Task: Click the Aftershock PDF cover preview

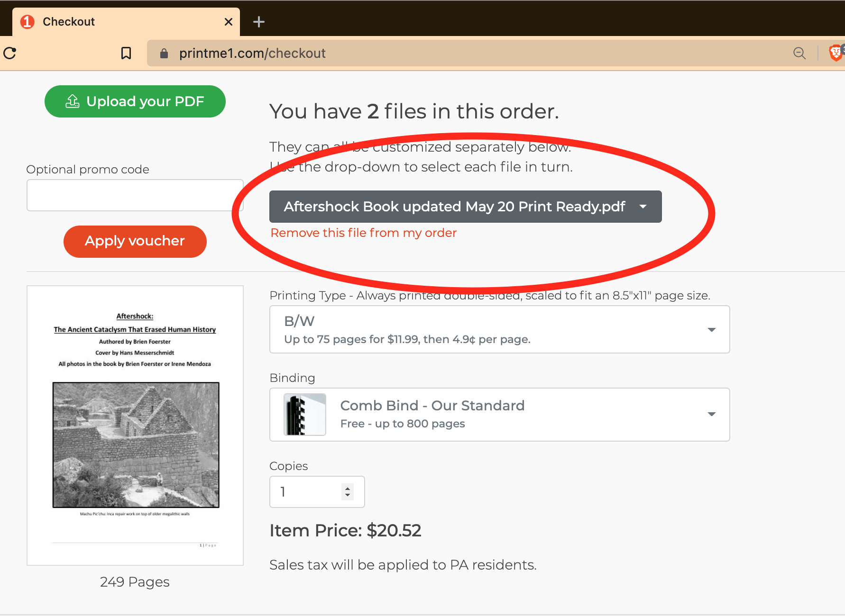Action: [x=135, y=425]
